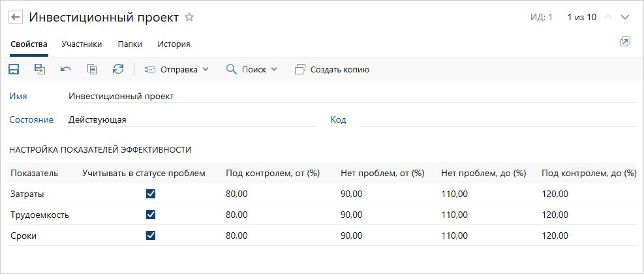Open card in new window icon

(625, 42)
